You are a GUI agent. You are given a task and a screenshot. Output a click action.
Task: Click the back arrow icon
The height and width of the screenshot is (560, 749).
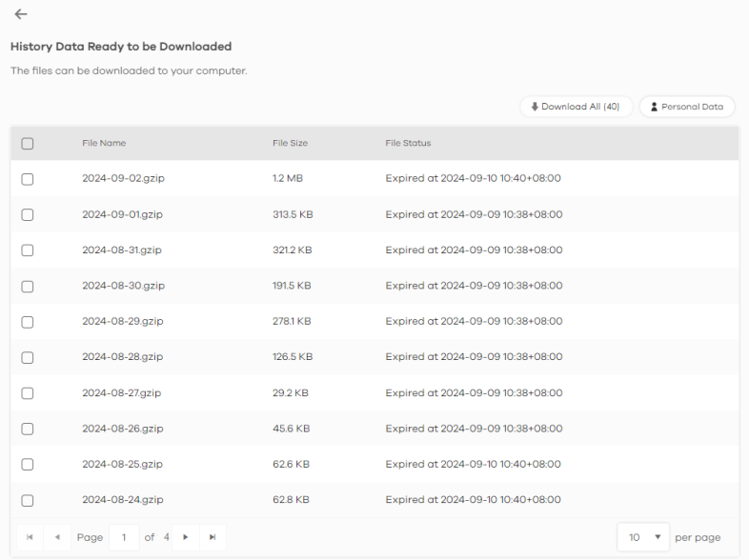point(21,14)
